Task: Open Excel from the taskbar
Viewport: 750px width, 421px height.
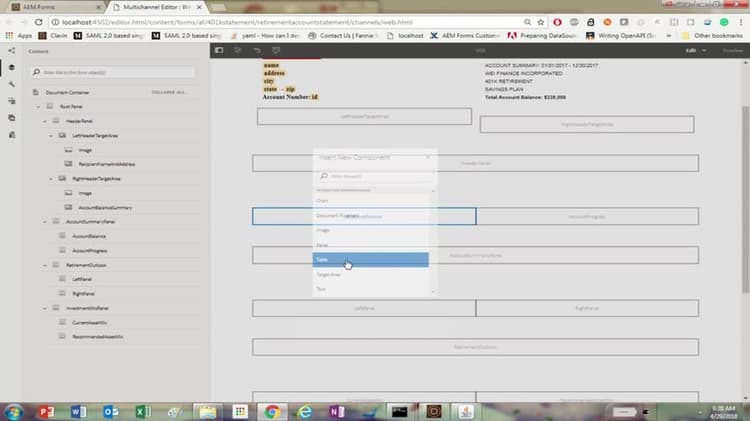Action: point(143,411)
